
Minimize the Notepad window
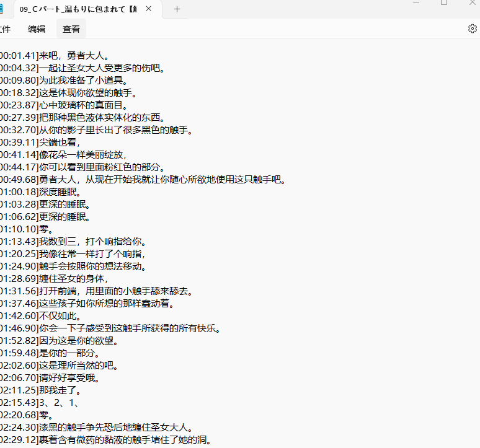[416, 2]
